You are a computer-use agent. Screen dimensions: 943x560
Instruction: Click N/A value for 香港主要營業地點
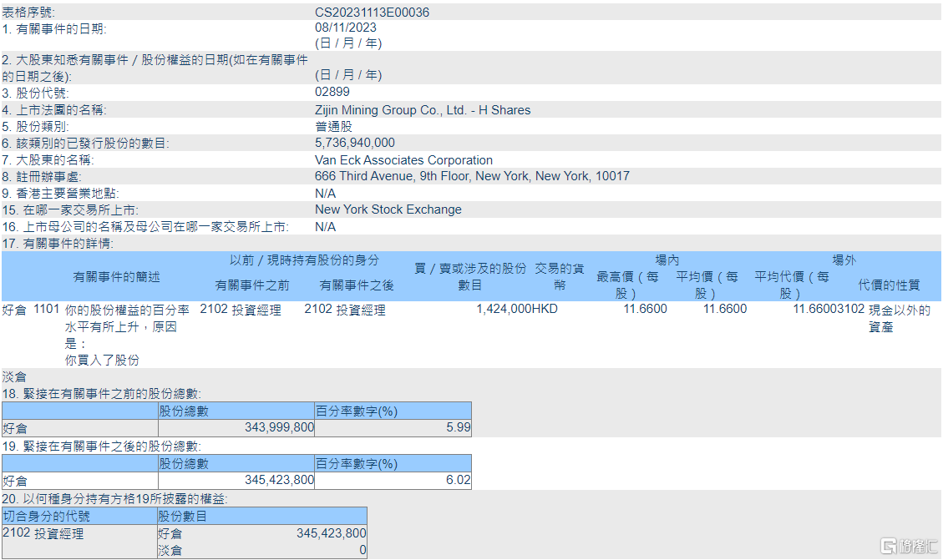(x=326, y=194)
